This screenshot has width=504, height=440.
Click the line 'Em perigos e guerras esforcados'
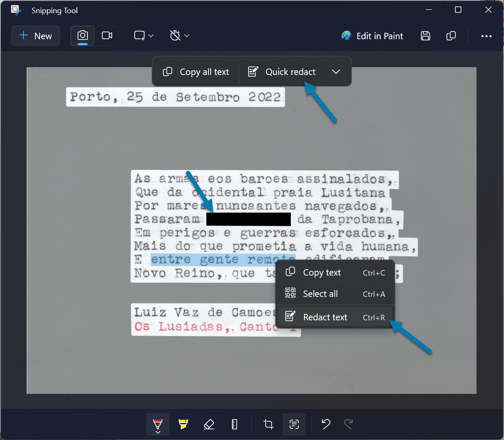[x=264, y=233]
